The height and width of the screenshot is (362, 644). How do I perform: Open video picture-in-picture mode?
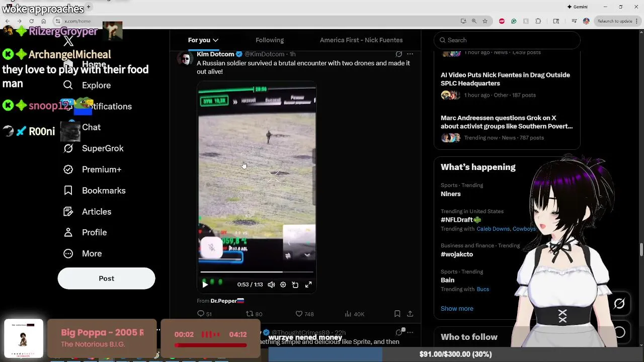[295, 285]
